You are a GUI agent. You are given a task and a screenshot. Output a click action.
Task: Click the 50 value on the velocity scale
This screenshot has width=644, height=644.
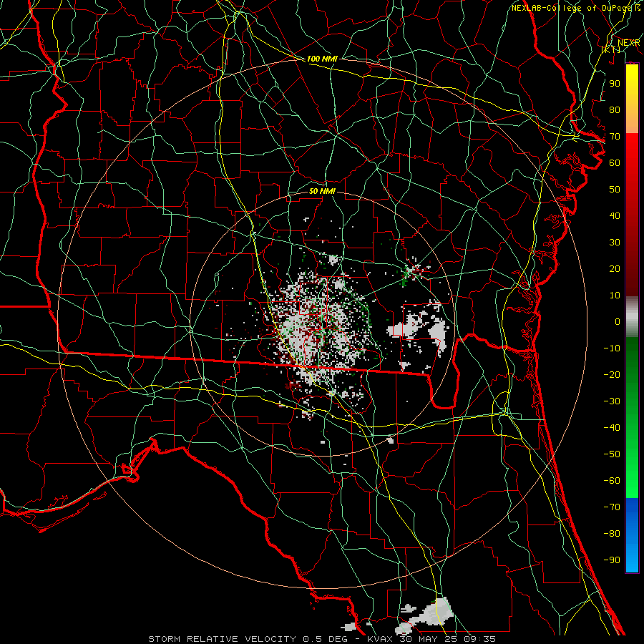(x=615, y=190)
